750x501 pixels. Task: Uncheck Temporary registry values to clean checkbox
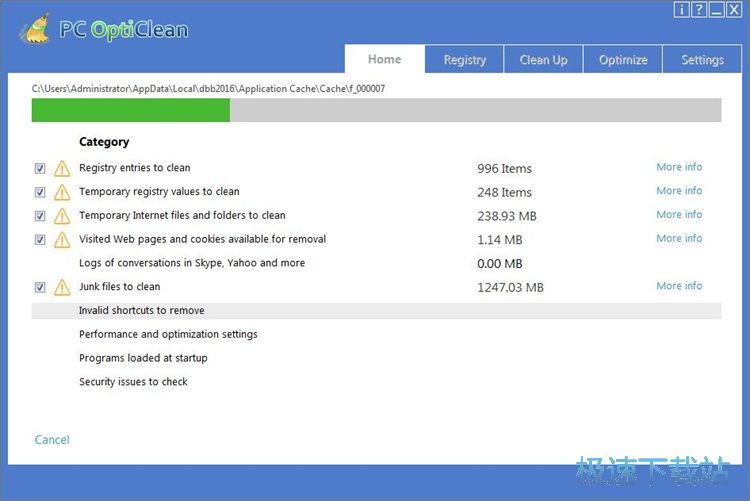(x=40, y=192)
